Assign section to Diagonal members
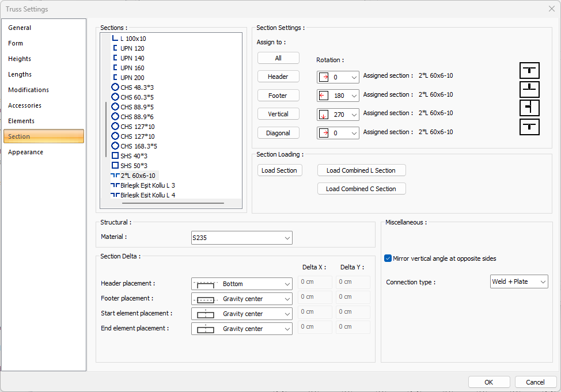Screen dimensions: 561x392 278,133
